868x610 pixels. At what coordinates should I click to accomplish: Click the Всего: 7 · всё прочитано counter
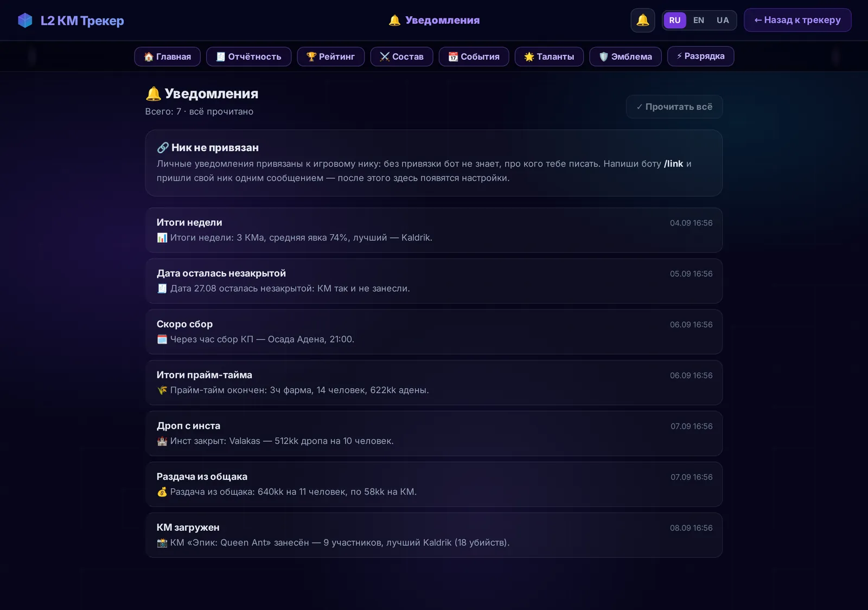point(199,111)
